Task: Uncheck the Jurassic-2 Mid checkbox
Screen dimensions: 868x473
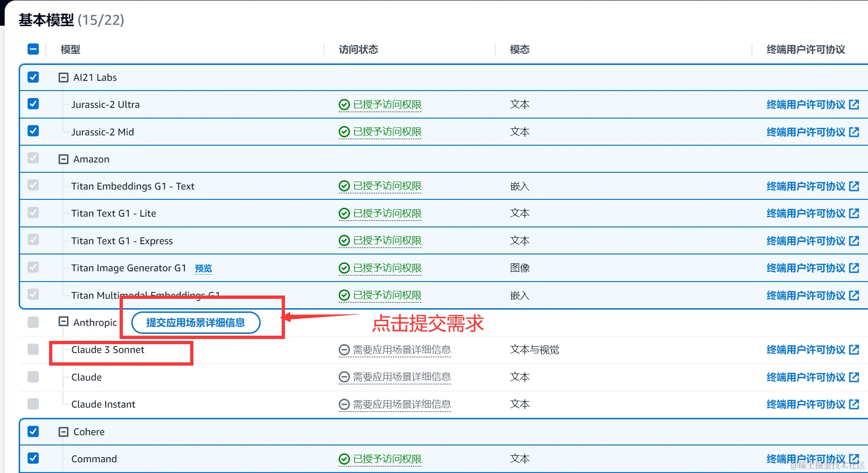Action: click(x=33, y=131)
